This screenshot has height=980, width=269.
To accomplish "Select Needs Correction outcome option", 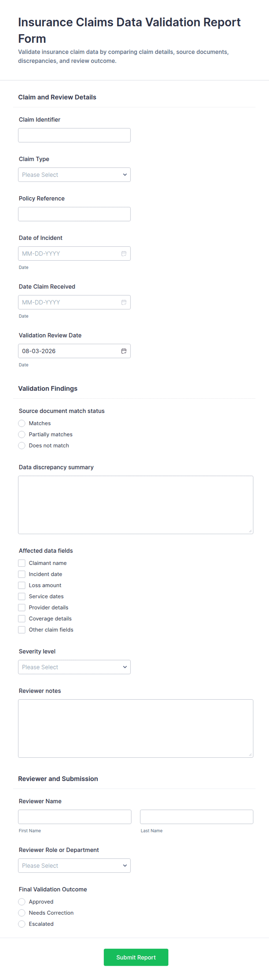I will pos(22,913).
